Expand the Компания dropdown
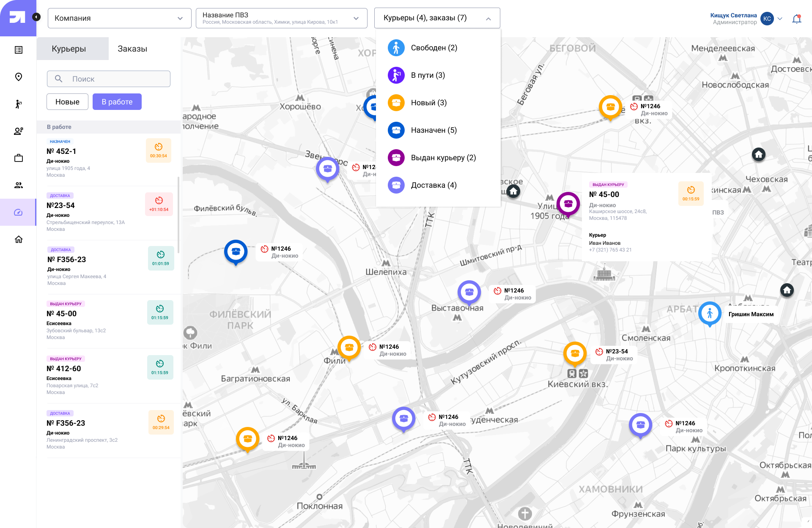This screenshot has width=812, height=528. point(119,18)
